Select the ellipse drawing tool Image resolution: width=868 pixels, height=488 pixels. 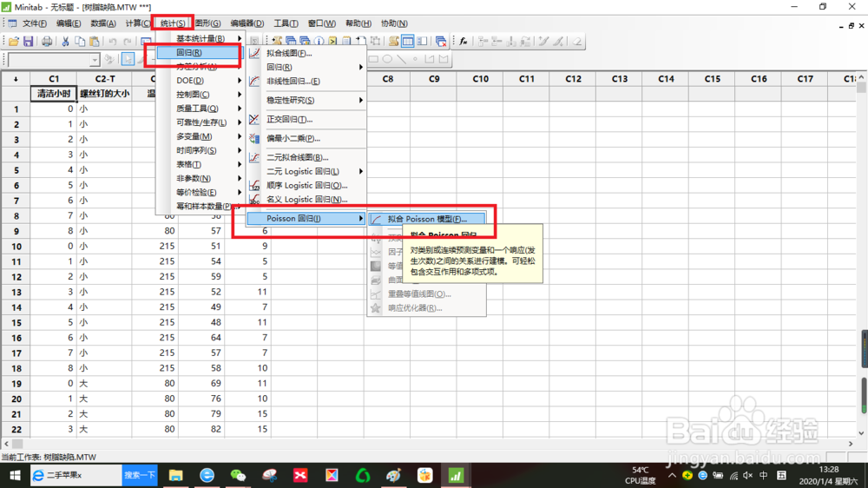(x=387, y=59)
